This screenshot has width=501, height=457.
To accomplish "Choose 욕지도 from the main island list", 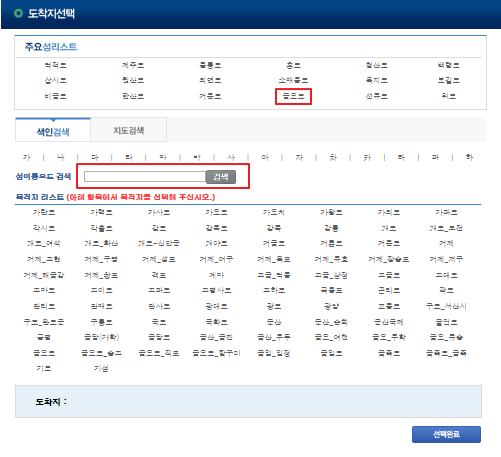I will pos(376,80).
